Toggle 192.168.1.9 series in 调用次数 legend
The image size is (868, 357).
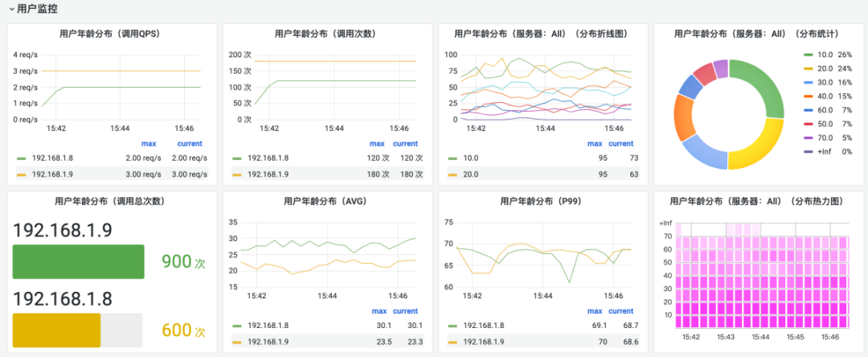tap(268, 174)
